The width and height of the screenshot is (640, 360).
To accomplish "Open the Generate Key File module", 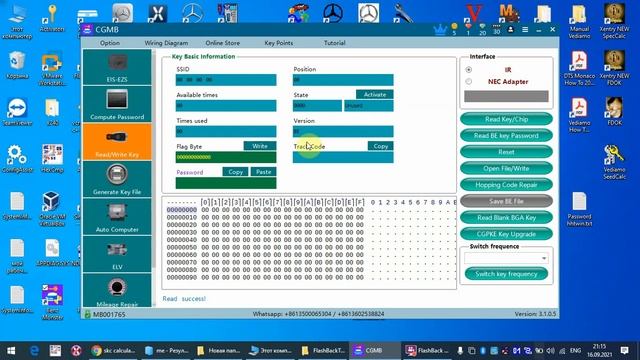I will tap(117, 180).
